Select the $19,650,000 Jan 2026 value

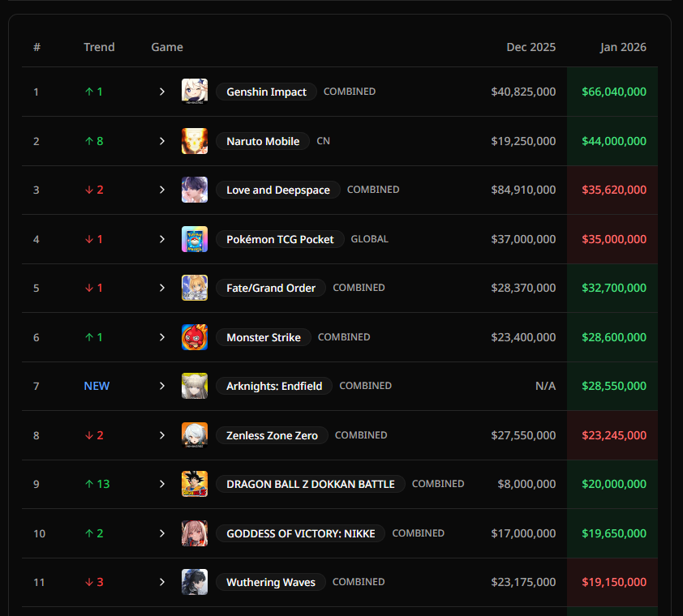pyautogui.click(x=614, y=533)
